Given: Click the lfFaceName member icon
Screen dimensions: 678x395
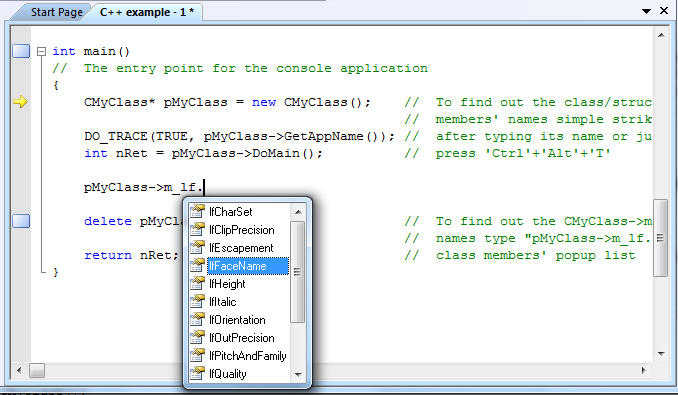Looking at the screenshot, I should coord(197,266).
